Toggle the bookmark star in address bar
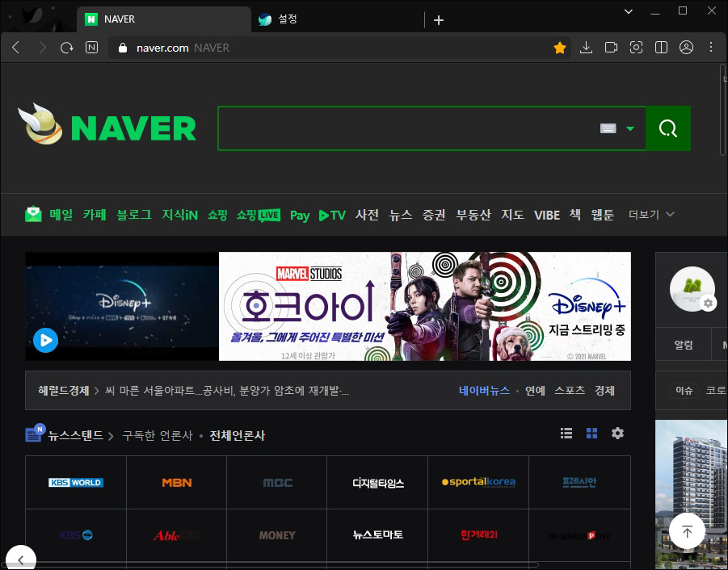728x570 pixels. tap(560, 48)
